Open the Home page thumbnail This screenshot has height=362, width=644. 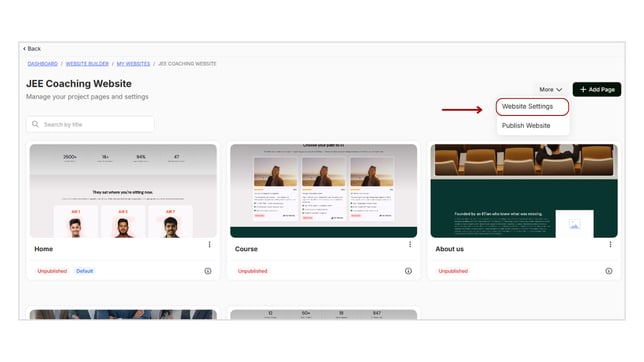pos(123,191)
